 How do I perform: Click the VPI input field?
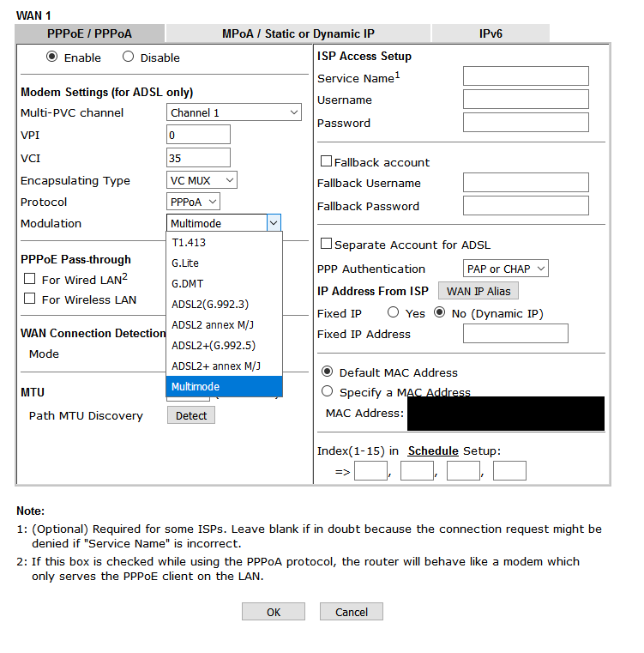tap(198, 135)
